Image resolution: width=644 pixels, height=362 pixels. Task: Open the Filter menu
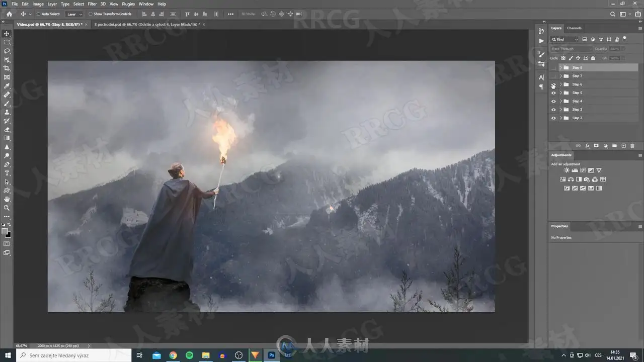coord(92,4)
